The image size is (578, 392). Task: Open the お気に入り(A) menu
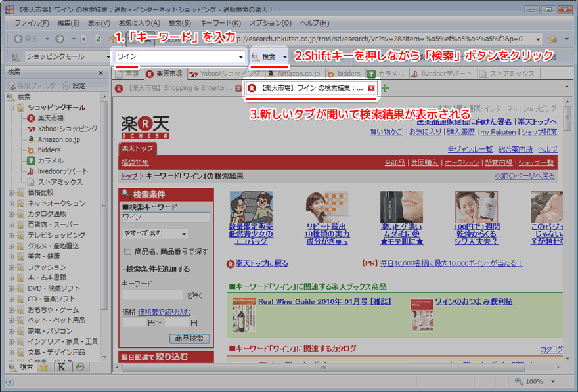pos(139,23)
